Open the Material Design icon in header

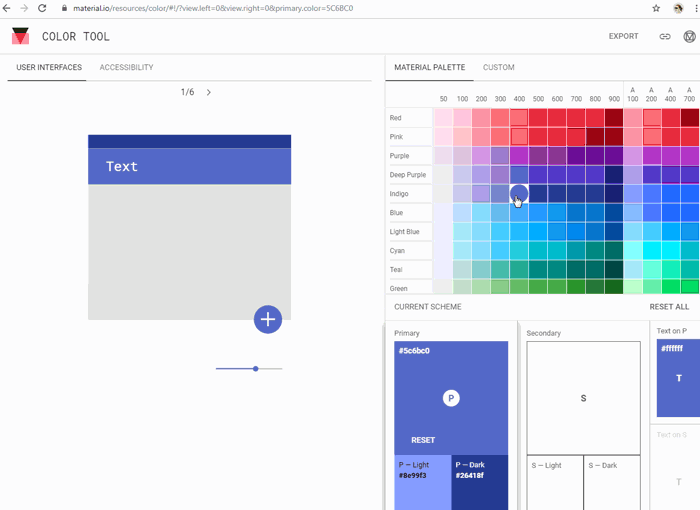coord(689,37)
